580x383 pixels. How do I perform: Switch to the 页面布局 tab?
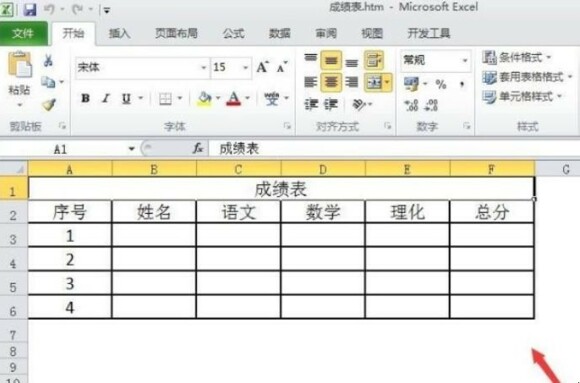pos(176,34)
